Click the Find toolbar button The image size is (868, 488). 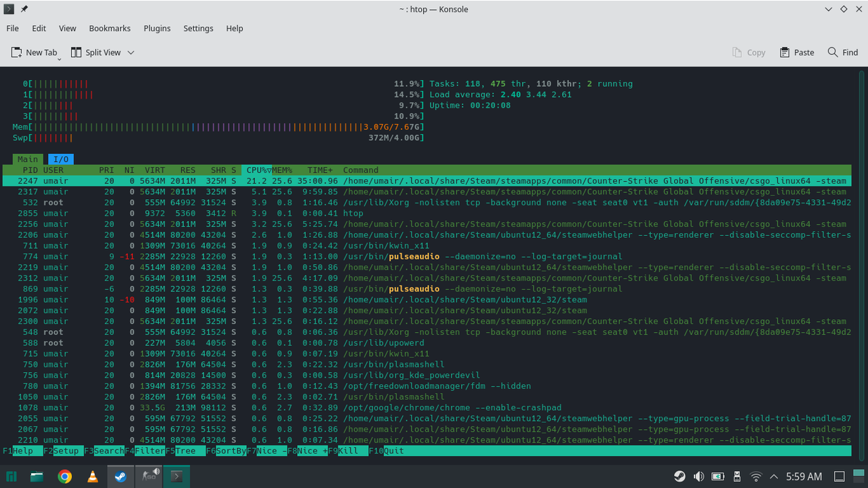tap(843, 52)
